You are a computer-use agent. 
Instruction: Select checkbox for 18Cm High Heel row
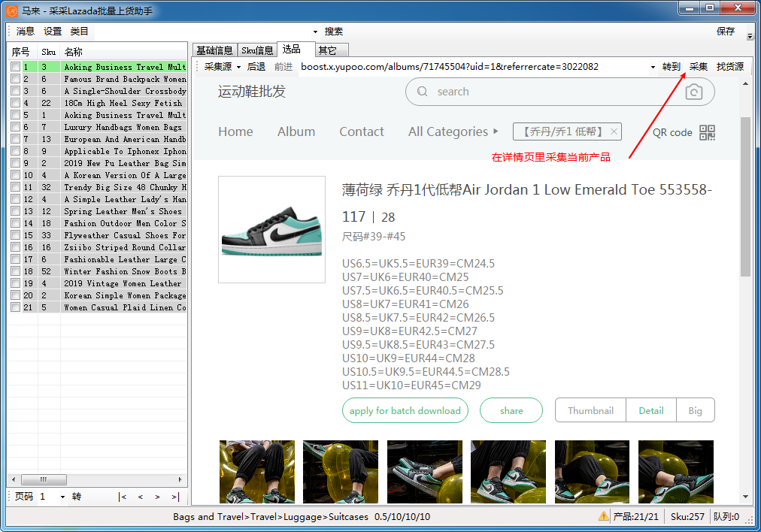(16, 103)
